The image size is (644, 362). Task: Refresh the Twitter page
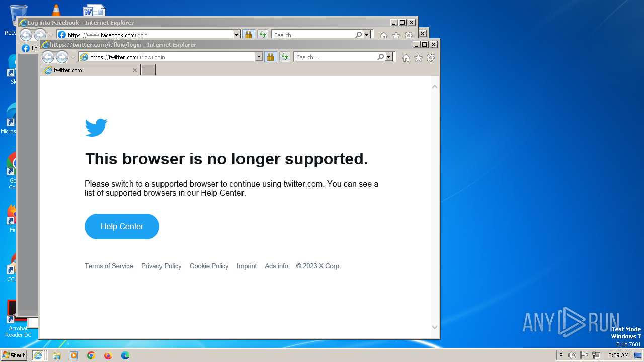click(285, 57)
